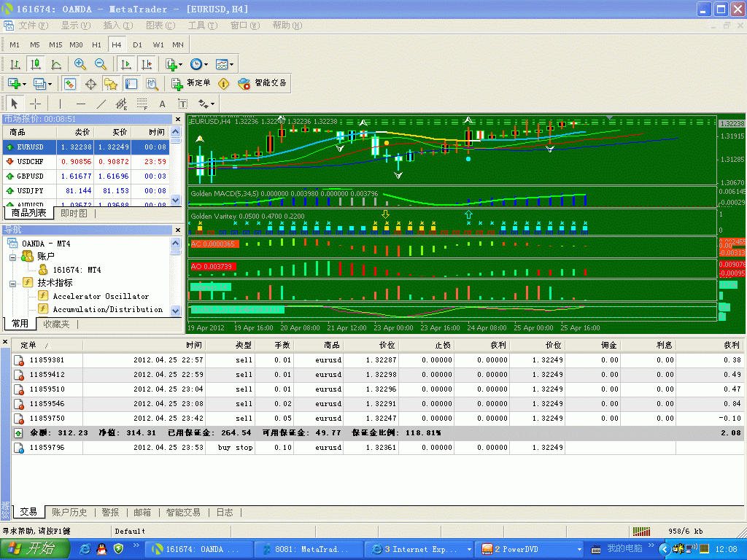Switch to the 账户历史 tab
The width and height of the screenshot is (747, 560).
[x=69, y=513]
